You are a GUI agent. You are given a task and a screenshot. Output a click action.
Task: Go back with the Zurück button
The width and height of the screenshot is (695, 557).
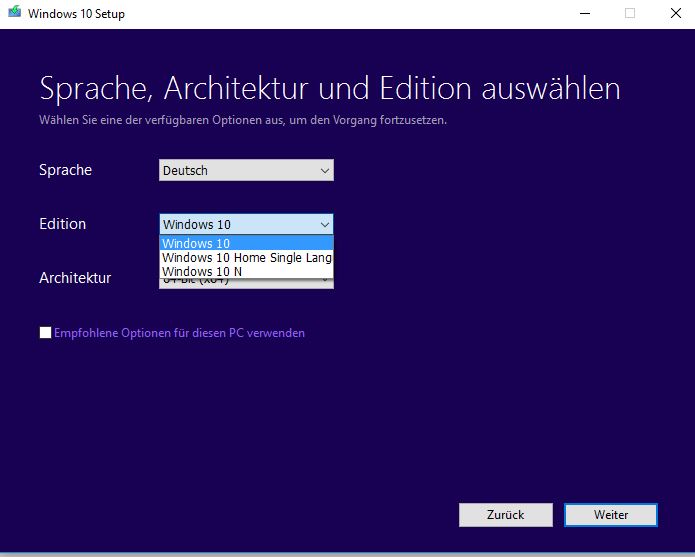pos(506,514)
